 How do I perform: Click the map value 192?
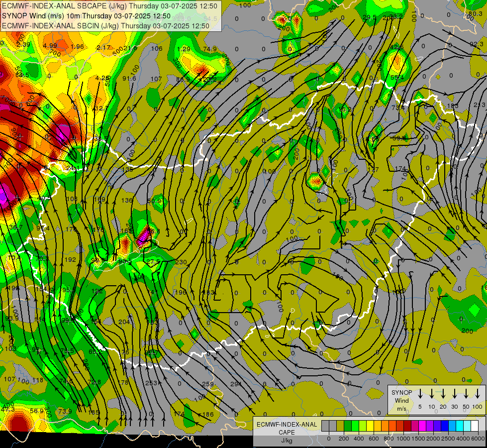coord(71,260)
